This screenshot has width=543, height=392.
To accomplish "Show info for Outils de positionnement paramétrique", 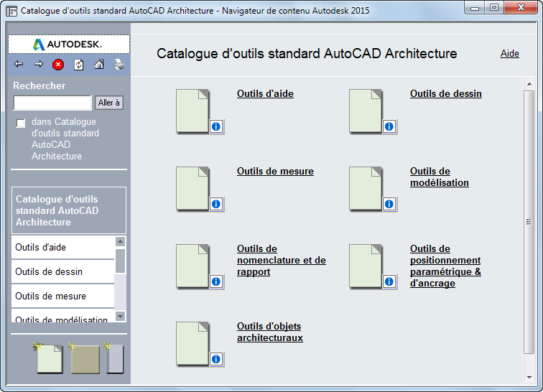I will (389, 281).
